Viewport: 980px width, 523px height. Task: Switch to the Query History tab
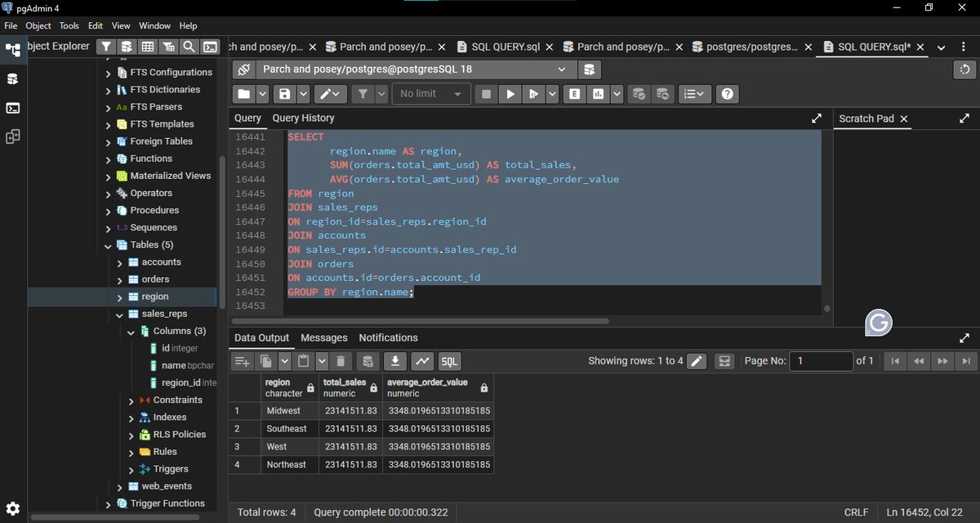coord(303,118)
